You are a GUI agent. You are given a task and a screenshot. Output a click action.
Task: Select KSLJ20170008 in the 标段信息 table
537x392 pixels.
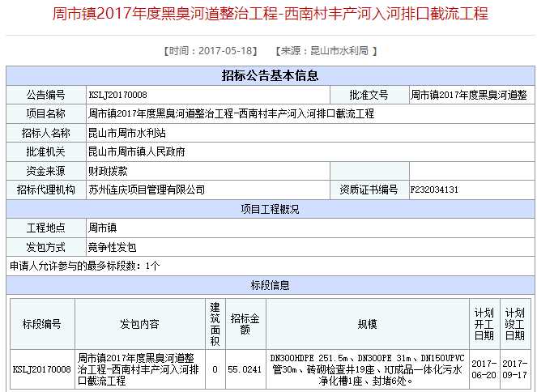pyautogui.click(x=42, y=369)
